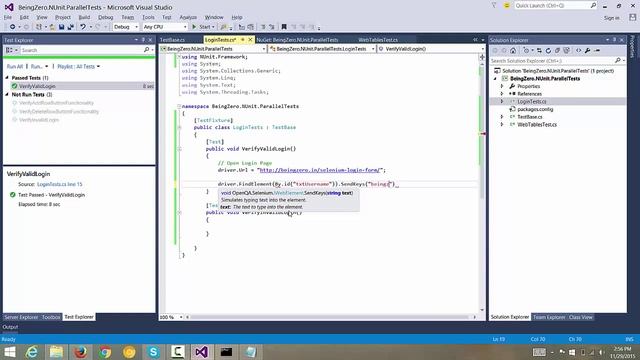Click the Start debugging play button
This screenshot has height=360, width=640.
pos(194,27)
